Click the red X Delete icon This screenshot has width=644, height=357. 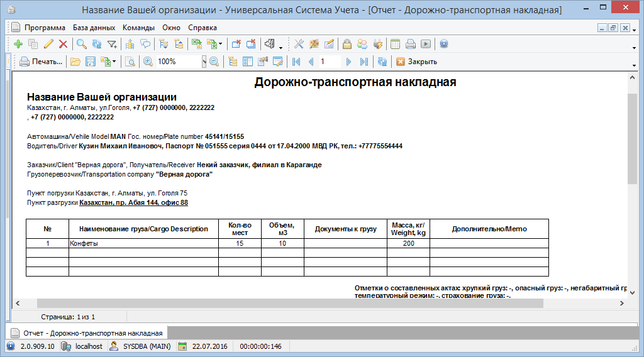pos(63,44)
